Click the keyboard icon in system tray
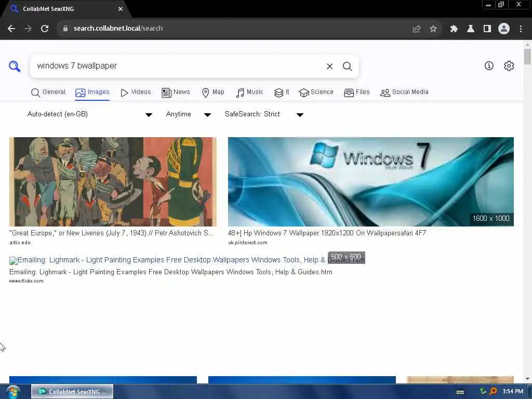The width and height of the screenshot is (532, 399). tap(460, 392)
